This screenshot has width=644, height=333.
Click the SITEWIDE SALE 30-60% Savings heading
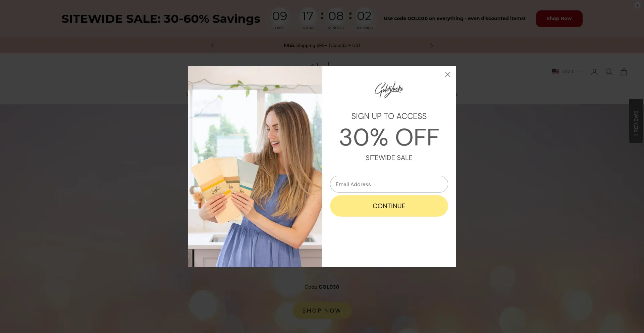(161, 19)
